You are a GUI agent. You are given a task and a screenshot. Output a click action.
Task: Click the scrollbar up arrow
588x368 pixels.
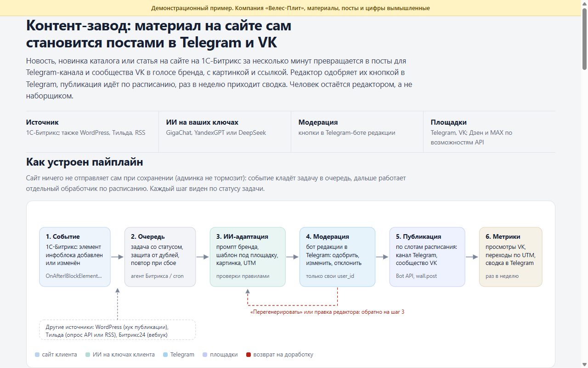click(584, 3)
